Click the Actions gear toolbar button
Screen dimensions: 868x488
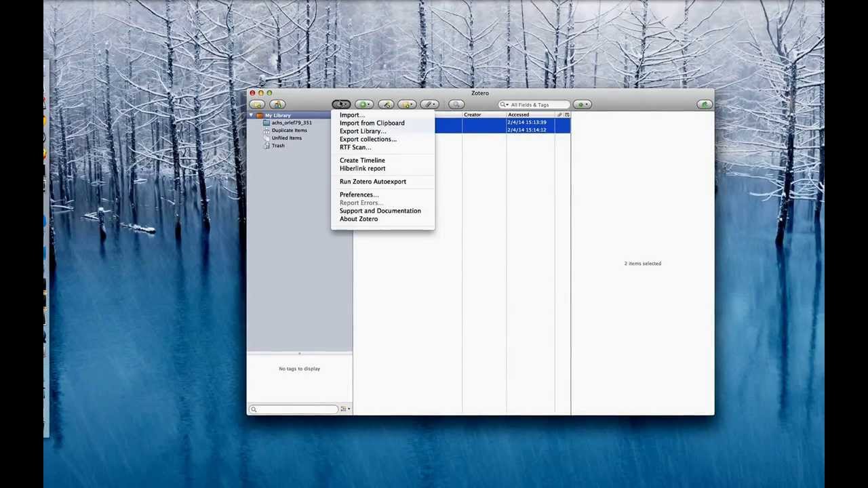(341, 104)
